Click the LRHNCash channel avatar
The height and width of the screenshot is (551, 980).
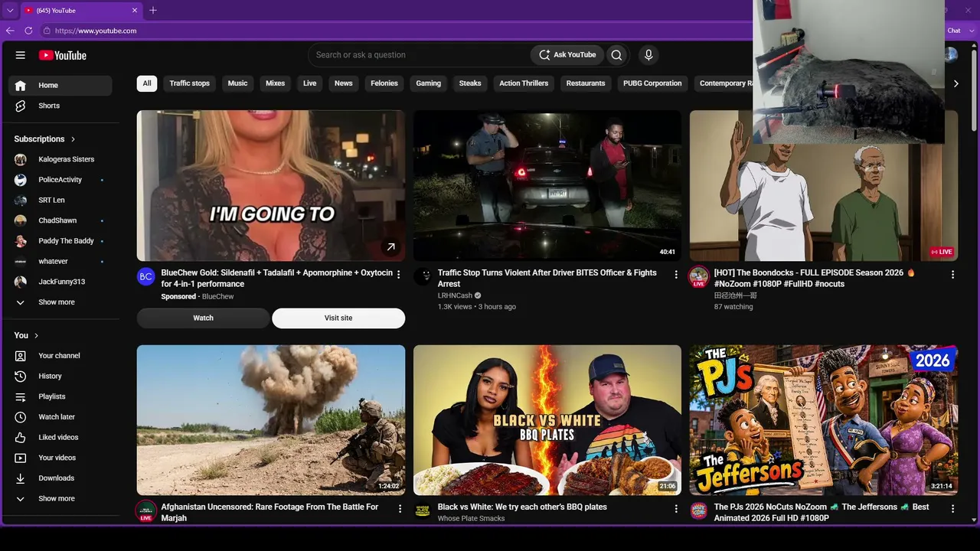click(423, 276)
